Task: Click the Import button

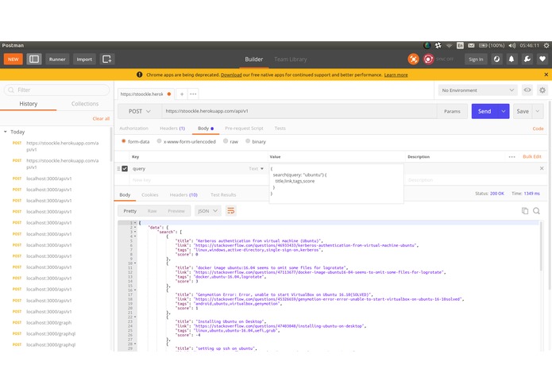Action: click(x=84, y=59)
